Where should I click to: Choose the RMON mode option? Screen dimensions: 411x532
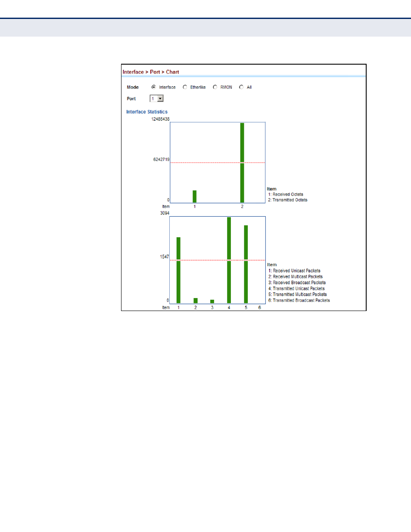click(215, 87)
